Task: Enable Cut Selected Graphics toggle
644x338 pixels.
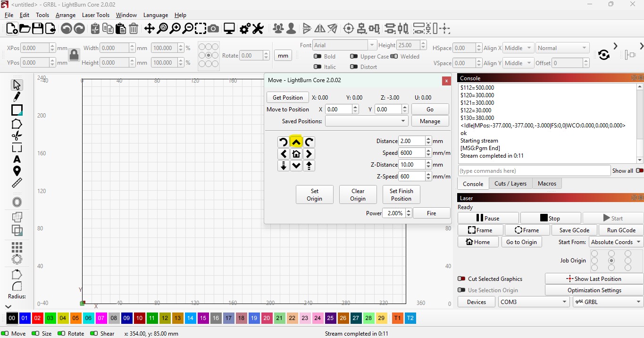Action: tap(461, 279)
